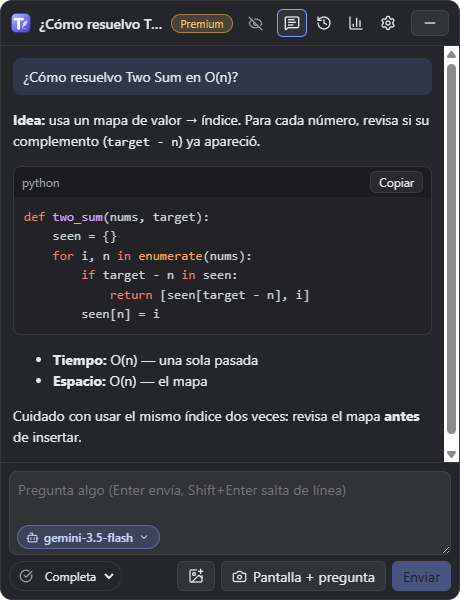Click the Enviar send button
The width and height of the screenshot is (460, 600).
point(421,576)
